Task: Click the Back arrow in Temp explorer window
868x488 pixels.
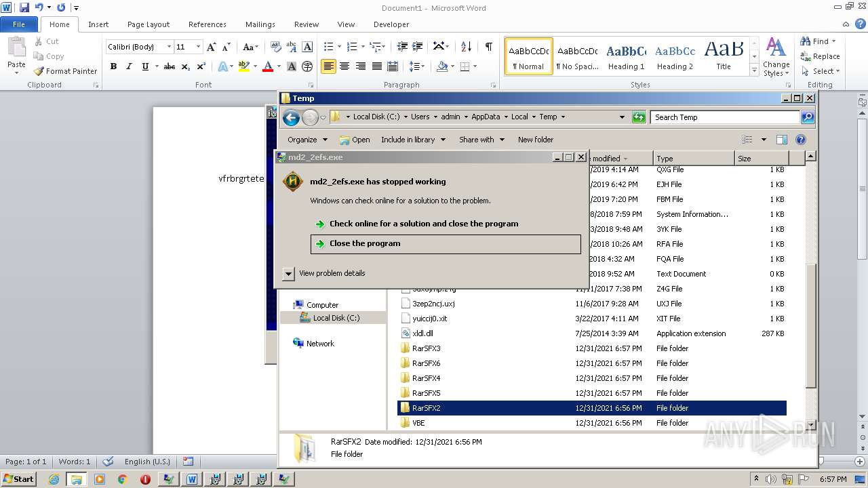Action: [291, 117]
